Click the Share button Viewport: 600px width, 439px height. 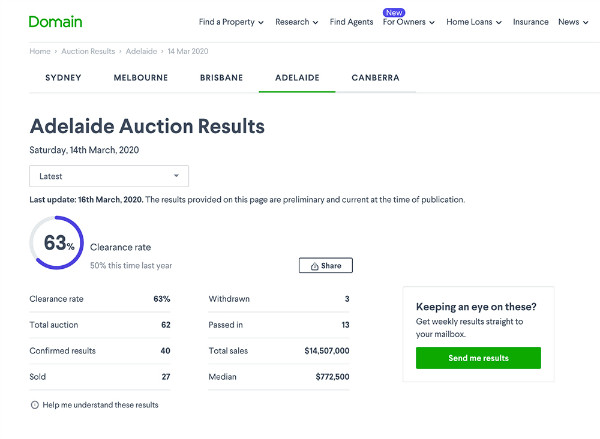tap(326, 266)
